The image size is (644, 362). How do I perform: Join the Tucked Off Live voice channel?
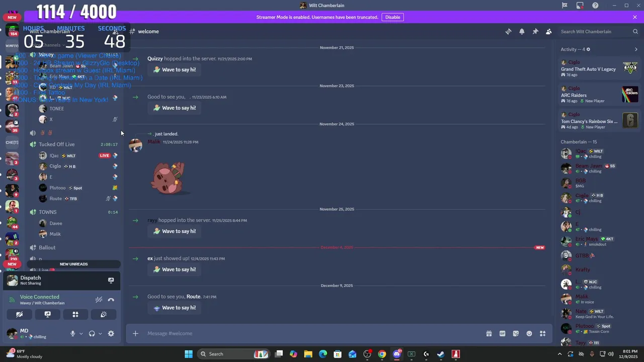73,144
